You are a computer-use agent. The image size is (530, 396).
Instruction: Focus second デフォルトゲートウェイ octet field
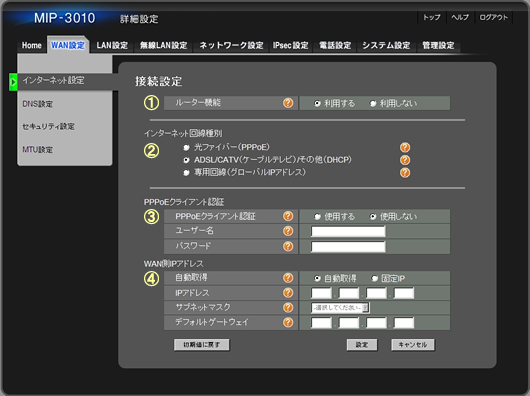pyautogui.click(x=349, y=323)
